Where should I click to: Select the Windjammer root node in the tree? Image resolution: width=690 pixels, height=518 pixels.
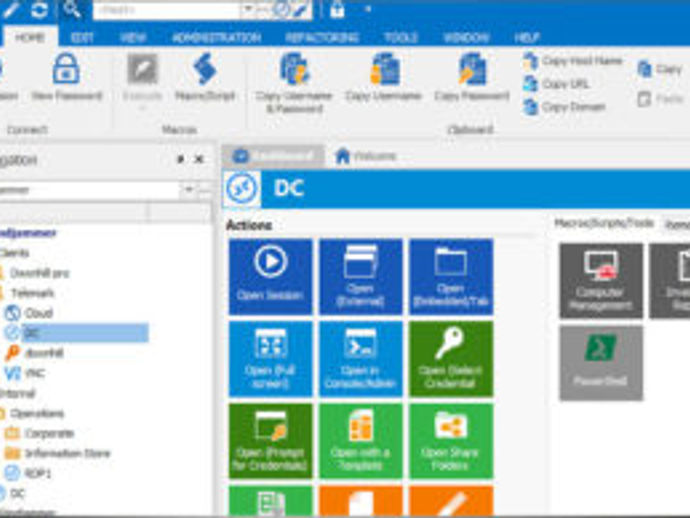(28, 233)
